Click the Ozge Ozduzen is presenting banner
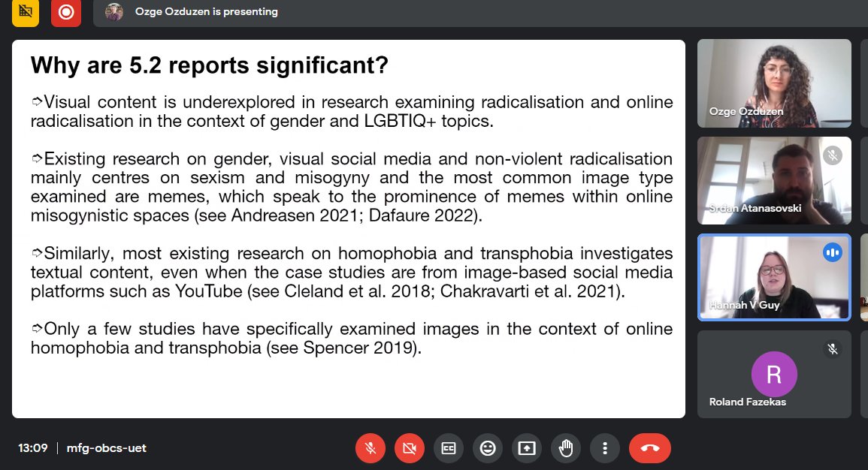The width and height of the screenshot is (868, 470). [x=207, y=12]
